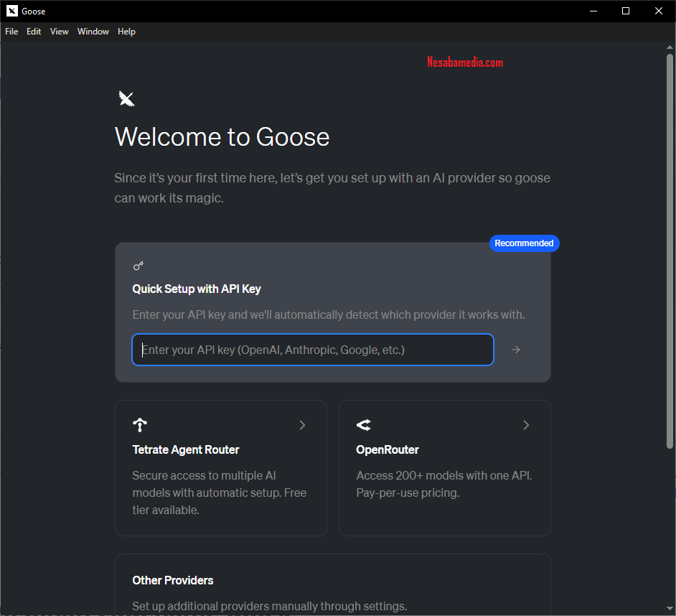This screenshot has width=676, height=616.
Task: Open the View menu
Action: click(59, 32)
